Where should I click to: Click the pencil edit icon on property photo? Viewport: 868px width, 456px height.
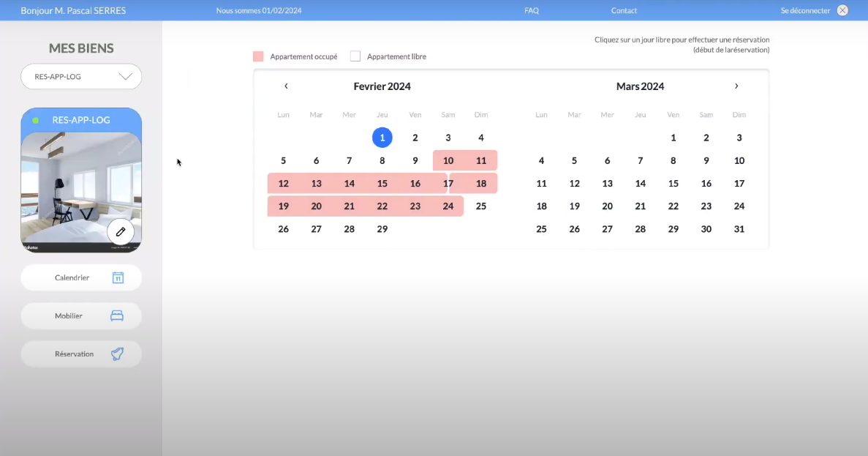(121, 231)
